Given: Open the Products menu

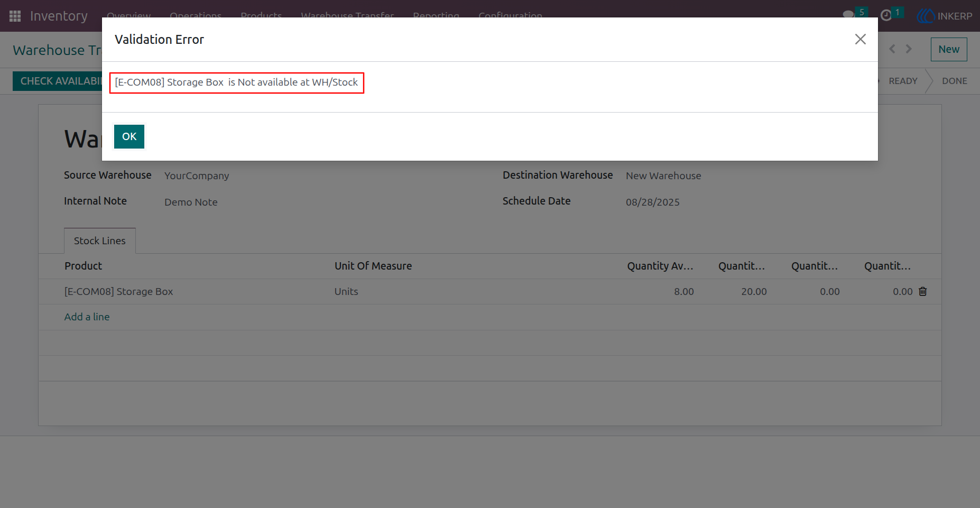Looking at the screenshot, I should [261, 15].
